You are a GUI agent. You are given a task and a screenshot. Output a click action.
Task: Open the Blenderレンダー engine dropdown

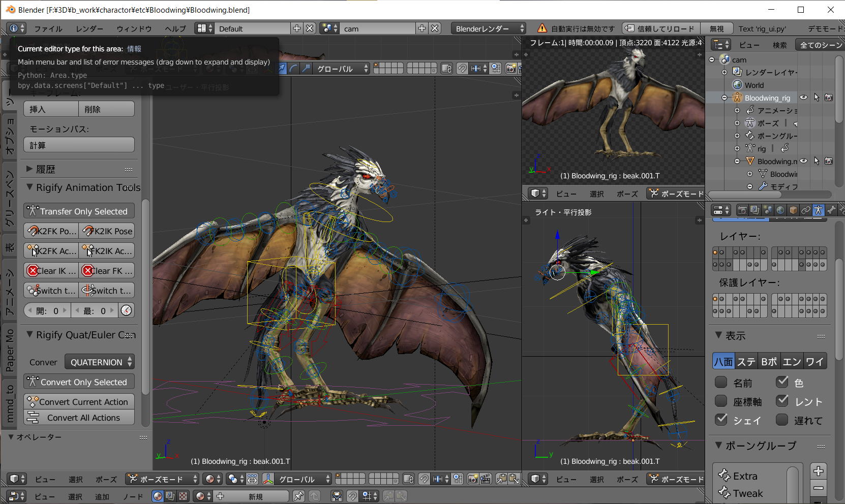tap(489, 28)
